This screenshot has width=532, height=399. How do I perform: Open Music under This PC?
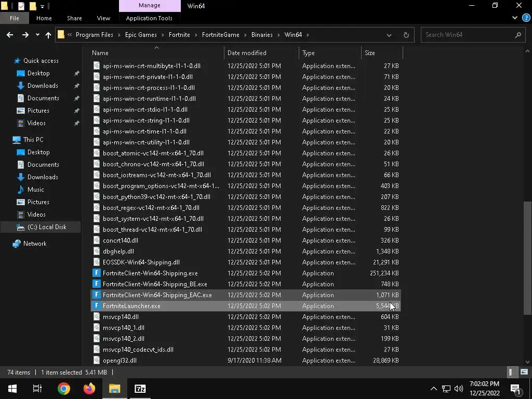click(x=36, y=189)
